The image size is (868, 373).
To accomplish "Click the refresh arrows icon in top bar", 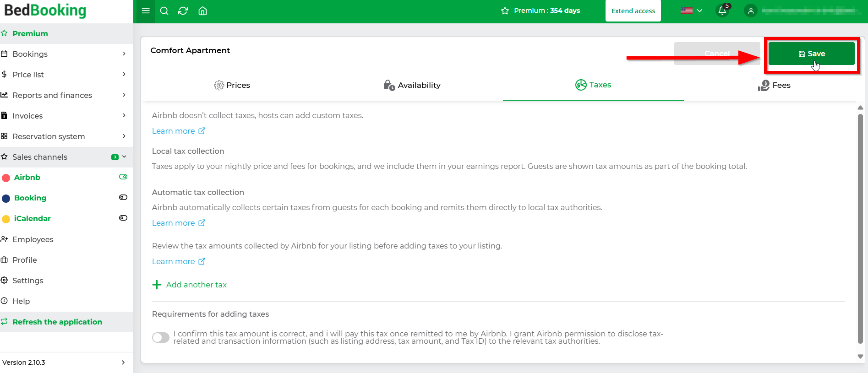I will (183, 11).
